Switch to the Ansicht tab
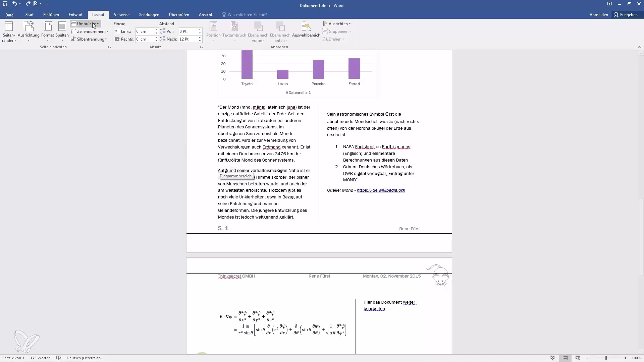 205,15
